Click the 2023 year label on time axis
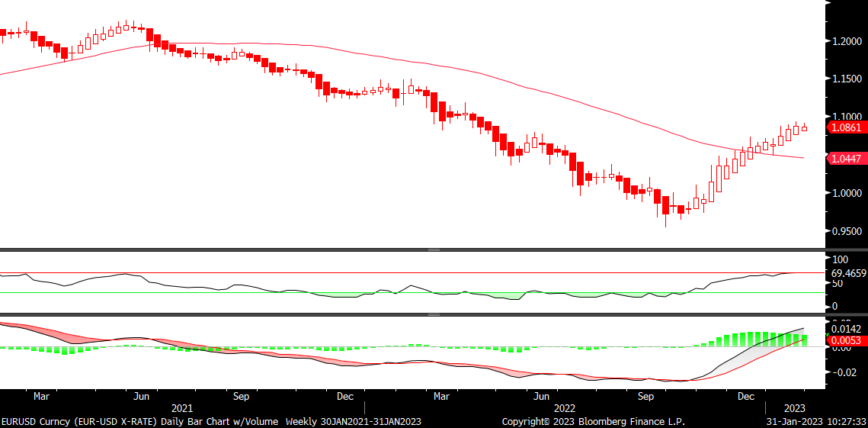 [795, 409]
